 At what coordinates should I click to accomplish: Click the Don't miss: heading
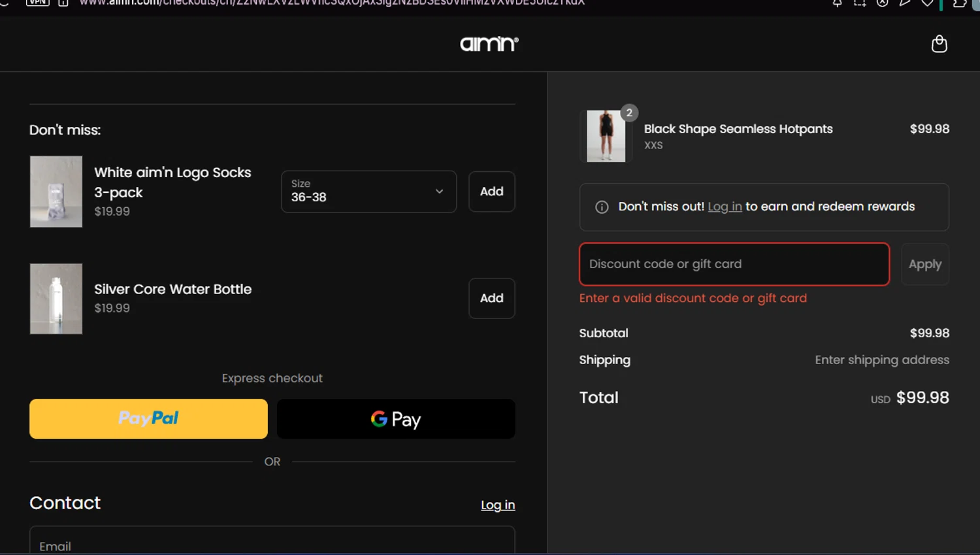(x=65, y=129)
